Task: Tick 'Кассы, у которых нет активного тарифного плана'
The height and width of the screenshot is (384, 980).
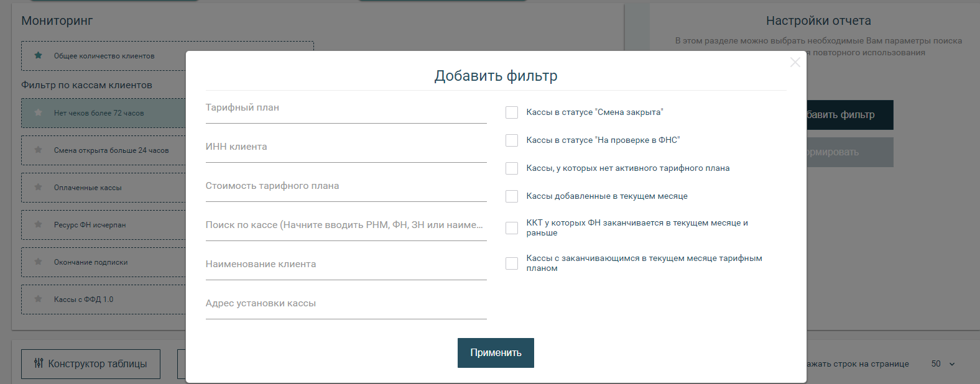Action: click(x=512, y=168)
